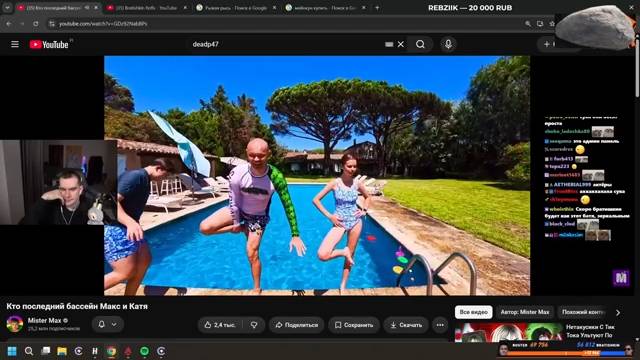Like the video (2,4 тыс.)
The image size is (640, 360).
click(x=220, y=325)
